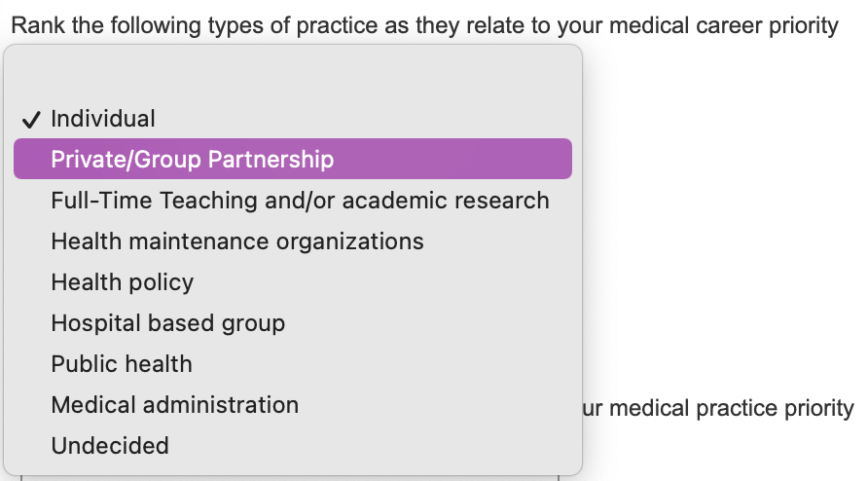Viewport: 868px width, 481px height.
Task: Choose Private/Group Partnership from the list
Action: 193,160
